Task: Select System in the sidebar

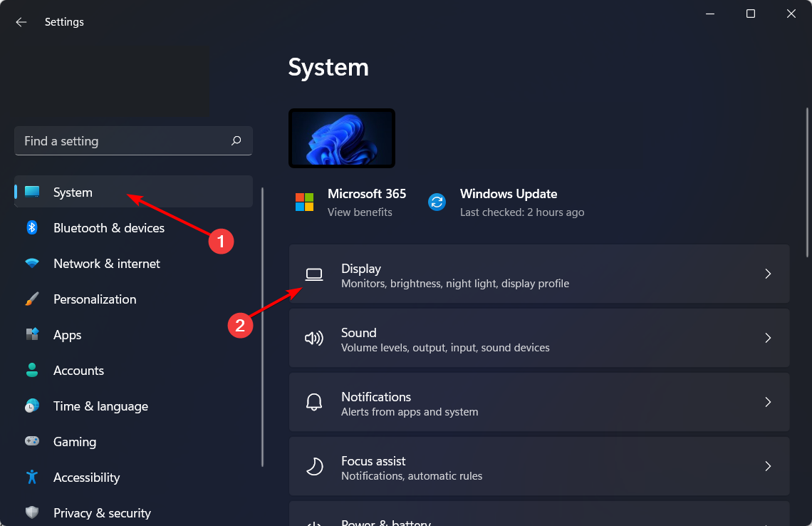Action: pos(134,192)
